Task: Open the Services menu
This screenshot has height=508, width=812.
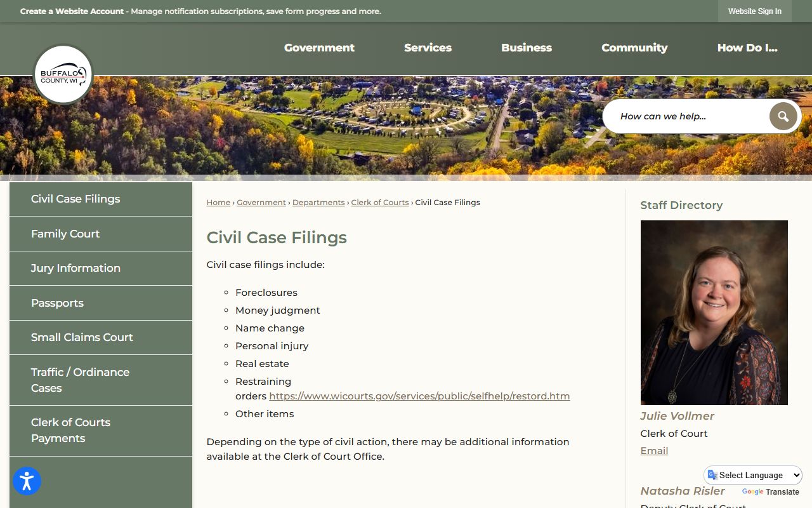Action: pos(428,48)
